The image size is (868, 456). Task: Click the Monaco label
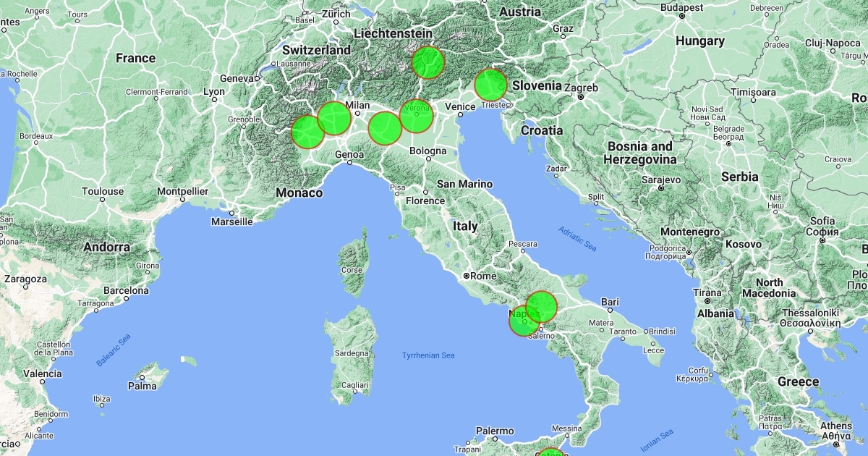[x=299, y=193]
